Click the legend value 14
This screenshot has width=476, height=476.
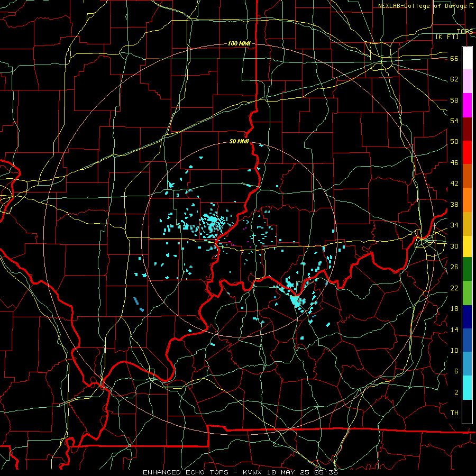pos(454,329)
